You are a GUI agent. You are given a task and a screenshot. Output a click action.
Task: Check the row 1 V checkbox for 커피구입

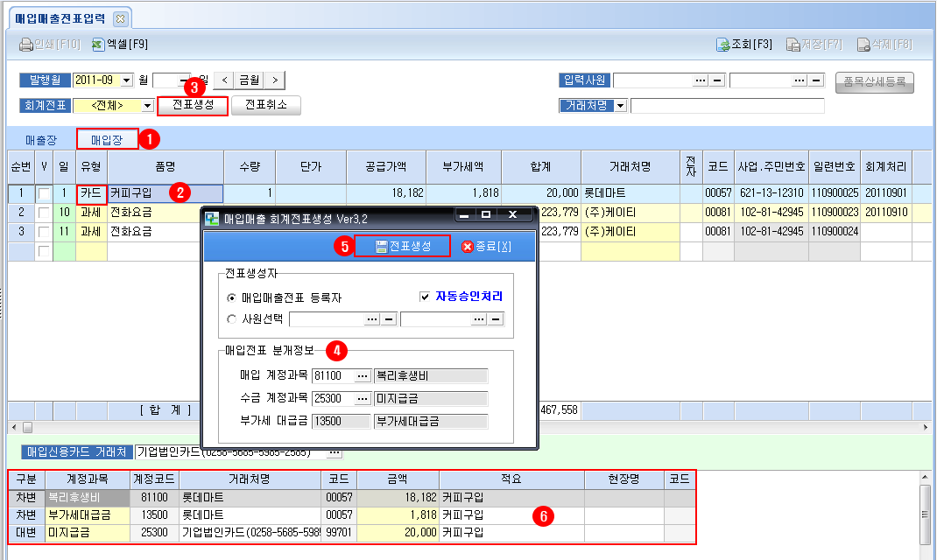click(x=43, y=193)
